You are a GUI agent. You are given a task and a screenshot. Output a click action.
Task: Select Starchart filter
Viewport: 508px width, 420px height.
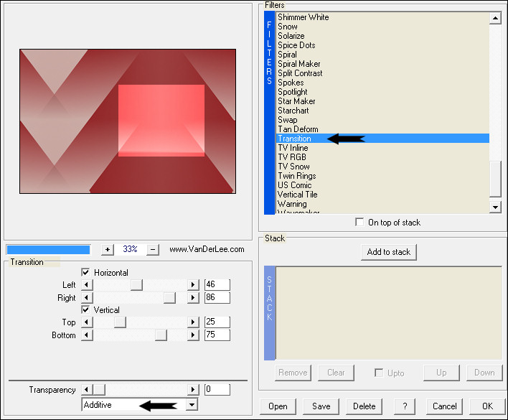tap(382, 111)
